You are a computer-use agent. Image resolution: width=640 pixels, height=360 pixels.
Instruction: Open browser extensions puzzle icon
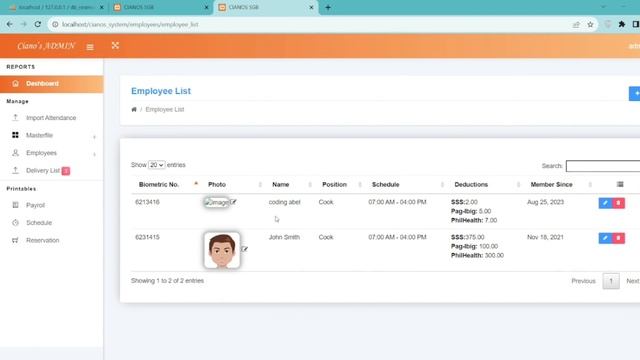(x=622, y=24)
